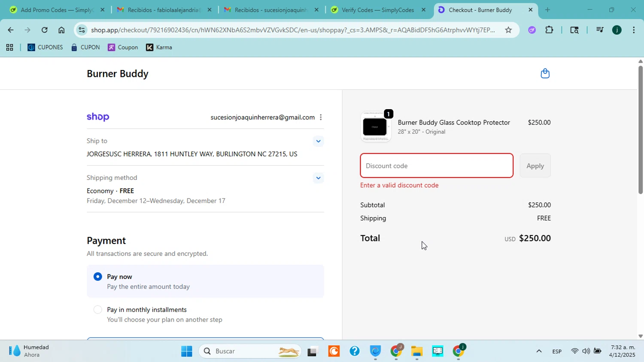Open the CUPON bookmark
Screen dimensions: 644x362
[x=85, y=47]
